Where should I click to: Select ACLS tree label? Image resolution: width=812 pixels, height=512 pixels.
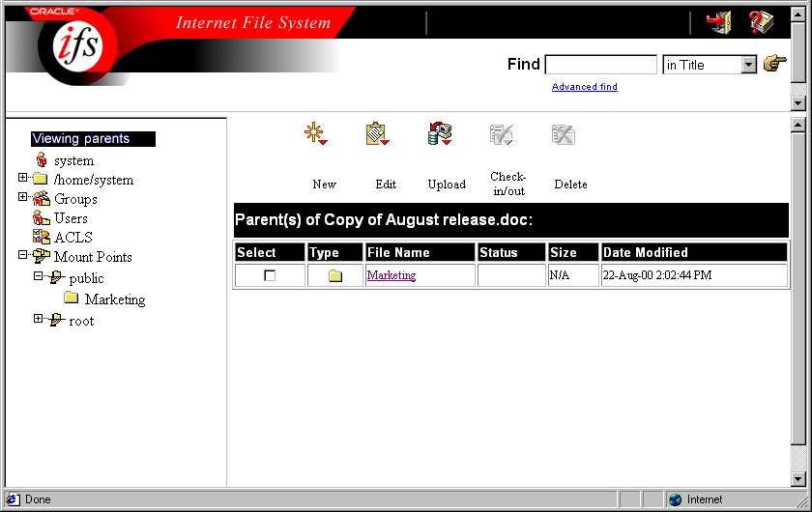coord(73,237)
